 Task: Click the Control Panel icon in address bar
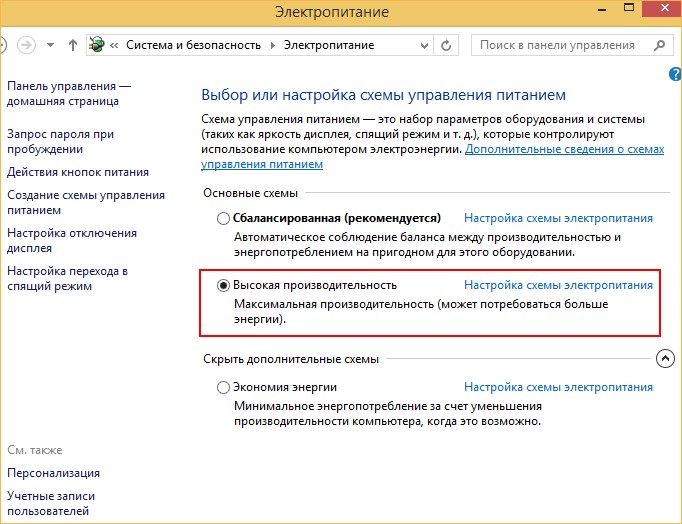tap(98, 45)
